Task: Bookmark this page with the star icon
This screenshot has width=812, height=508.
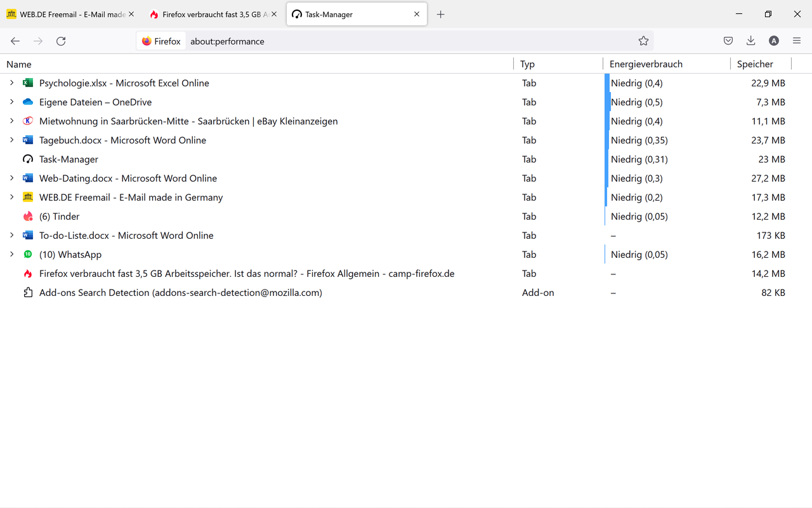Action: [x=643, y=41]
